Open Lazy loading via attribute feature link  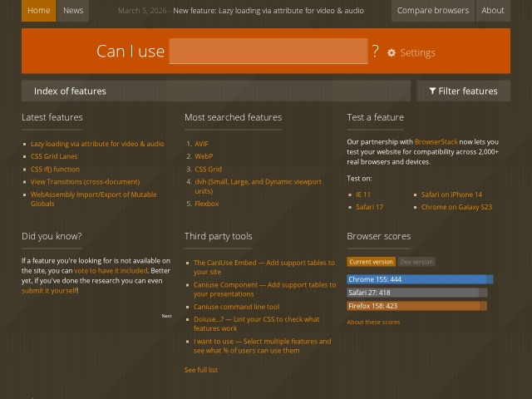[x=97, y=144]
